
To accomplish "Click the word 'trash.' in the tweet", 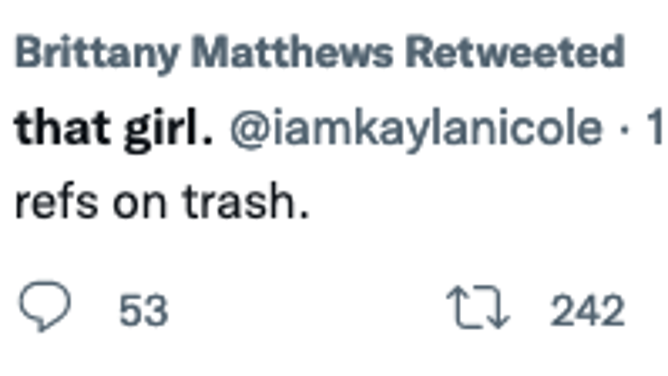I will point(246,201).
